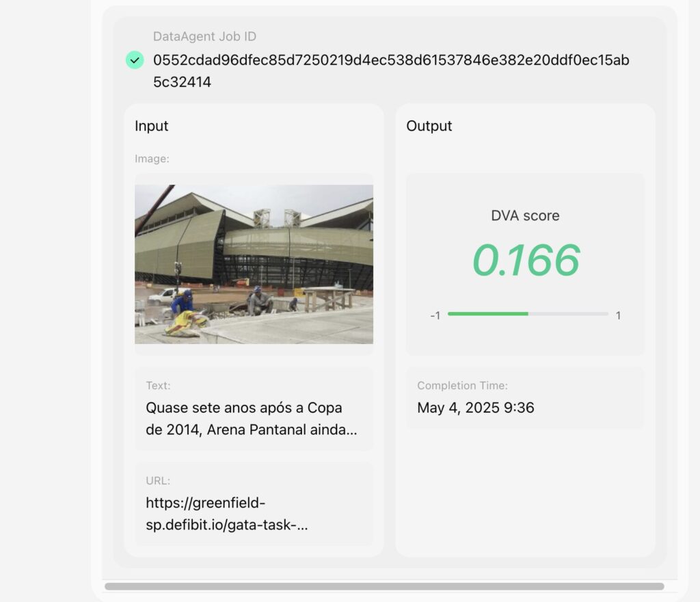
Task: Click the stadium construction image thumbnail
Action: pyautogui.click(x=254, y=264)
